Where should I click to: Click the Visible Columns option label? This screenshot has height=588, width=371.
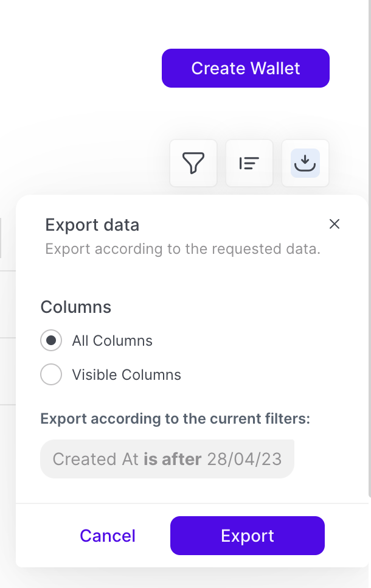pos(127,375)
